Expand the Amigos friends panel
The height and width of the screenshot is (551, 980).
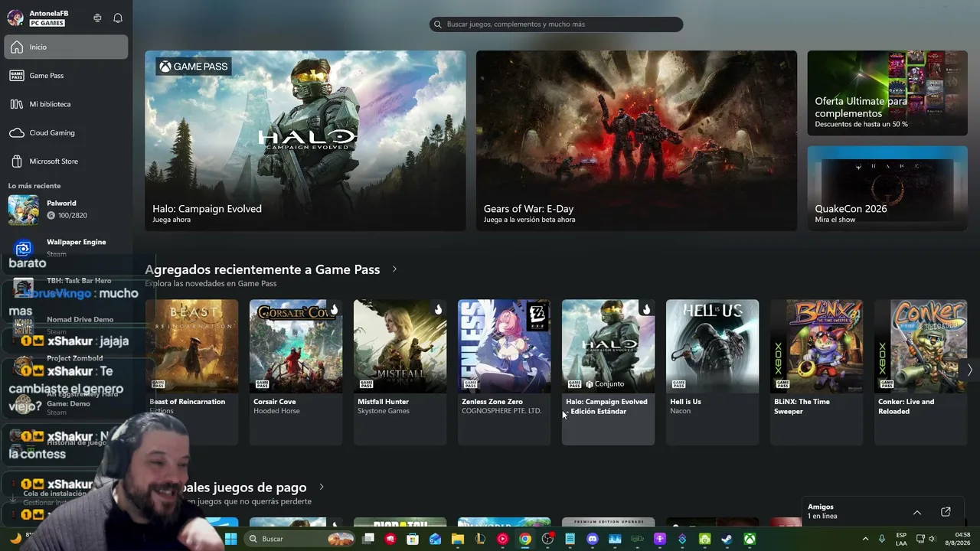click(x=917, y=512)
